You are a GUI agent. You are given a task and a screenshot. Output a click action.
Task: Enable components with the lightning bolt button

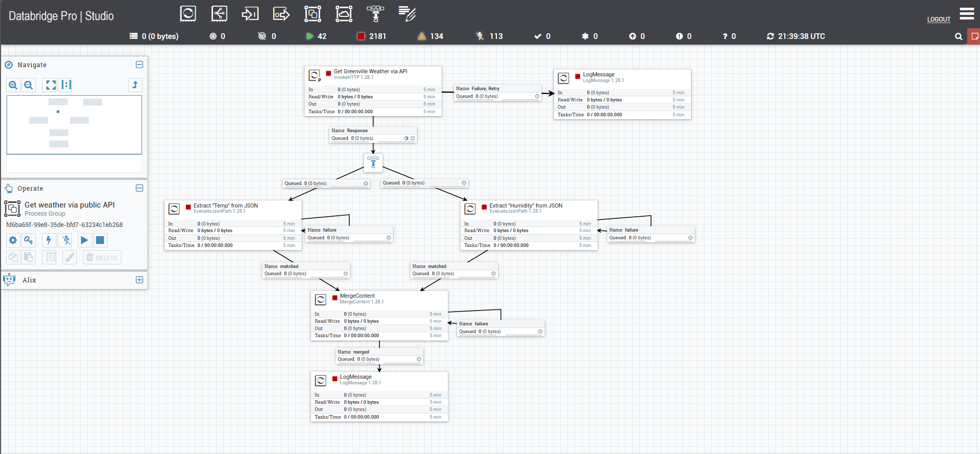pos(49,240)
